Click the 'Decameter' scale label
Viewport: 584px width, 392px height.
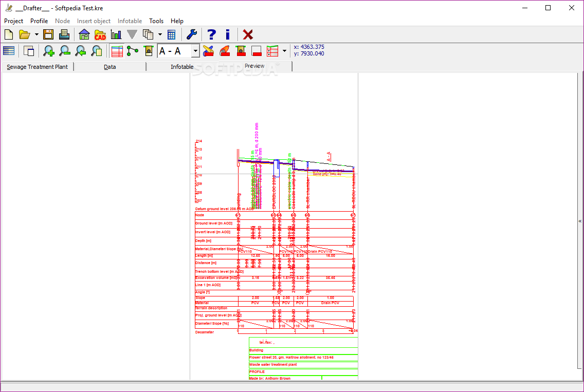pos(205,332)
